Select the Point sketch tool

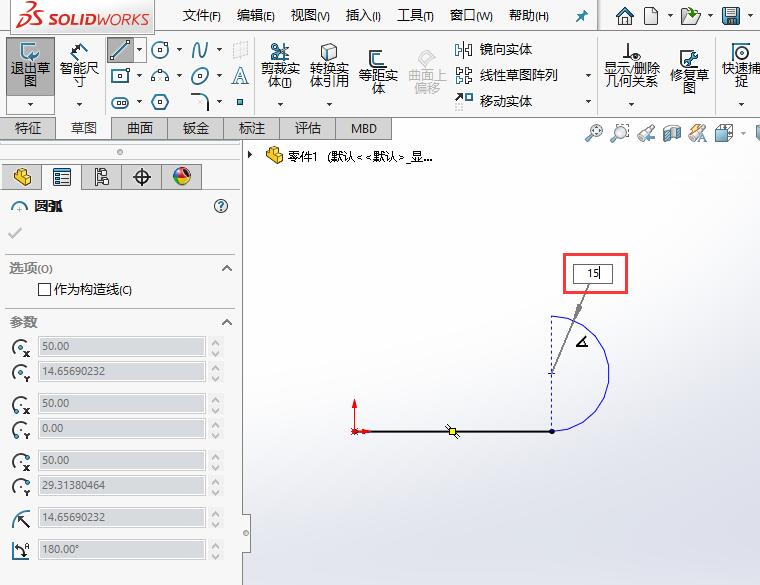point(240,102)
